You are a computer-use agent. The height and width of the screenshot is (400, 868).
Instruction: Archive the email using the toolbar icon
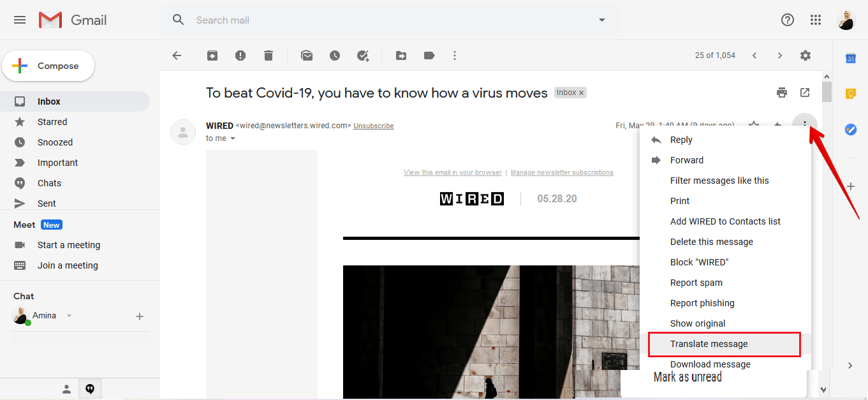coord(212,56)
